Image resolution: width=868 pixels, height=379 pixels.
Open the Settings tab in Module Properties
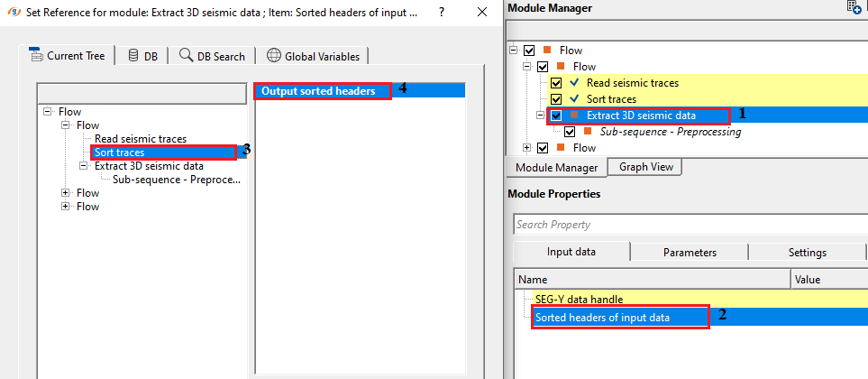(807, 252)
